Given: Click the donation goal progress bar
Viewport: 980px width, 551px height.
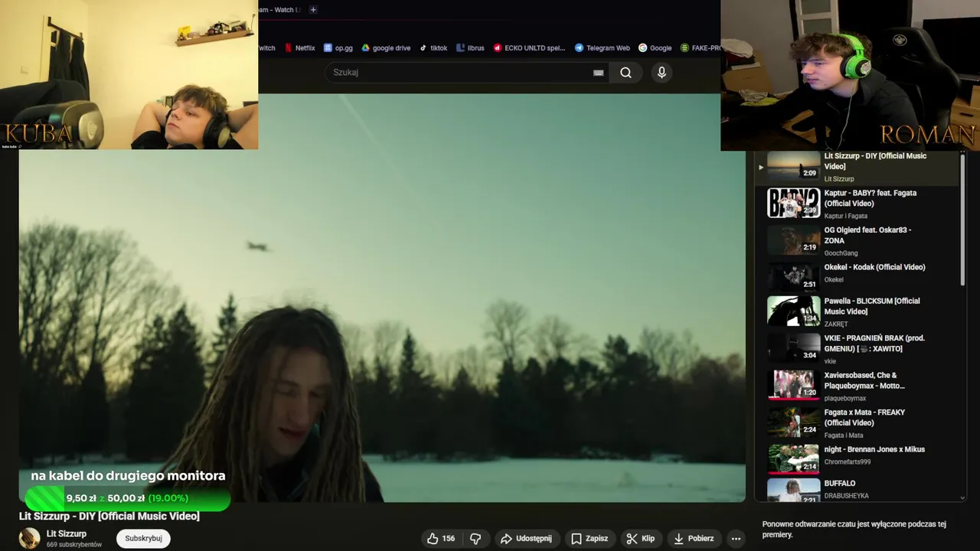Looking at the screenshot, I should pyautogui.click(x=128, y=498).
